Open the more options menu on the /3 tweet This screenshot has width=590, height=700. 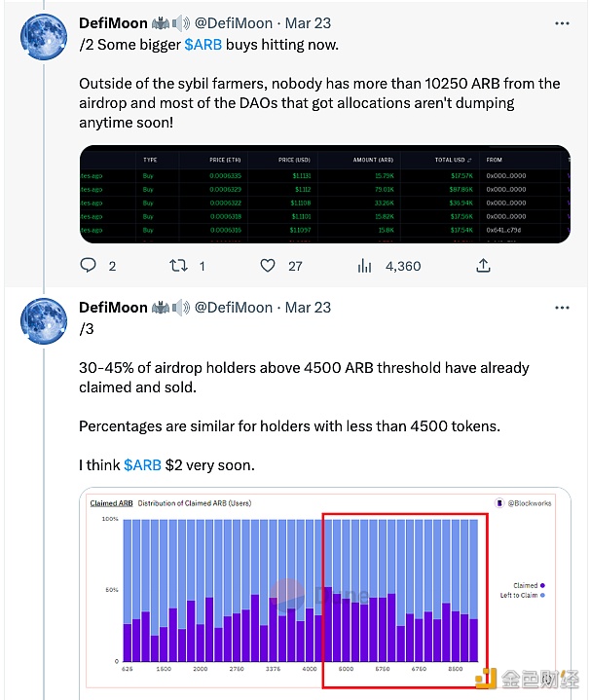click(x=562, y=307)
